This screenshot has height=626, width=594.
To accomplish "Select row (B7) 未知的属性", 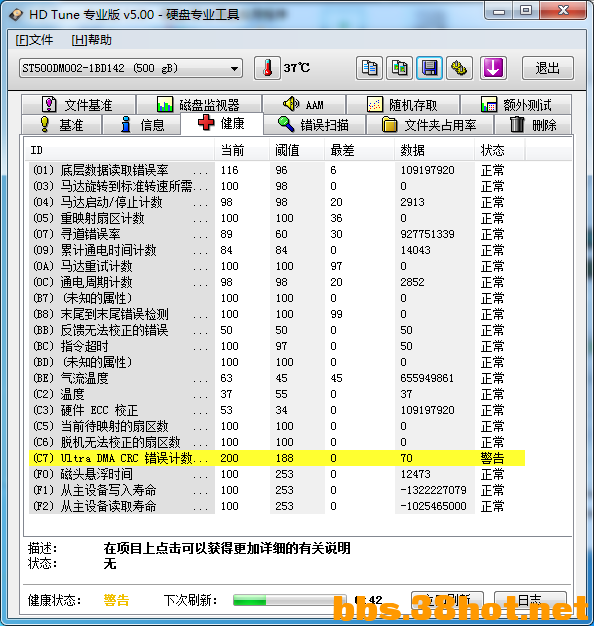I will [277, 298].
